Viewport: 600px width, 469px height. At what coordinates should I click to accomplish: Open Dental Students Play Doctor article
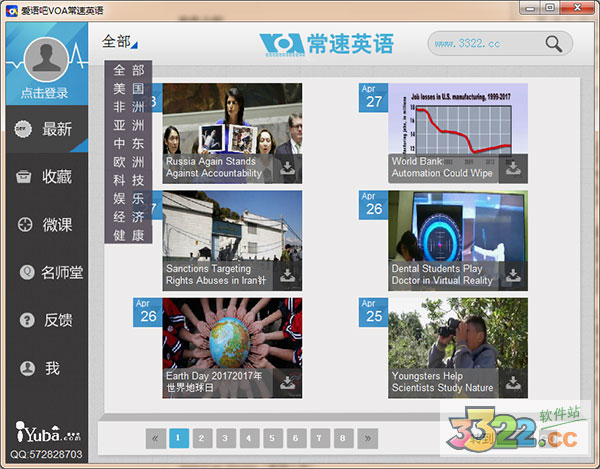tap(458, 241)
